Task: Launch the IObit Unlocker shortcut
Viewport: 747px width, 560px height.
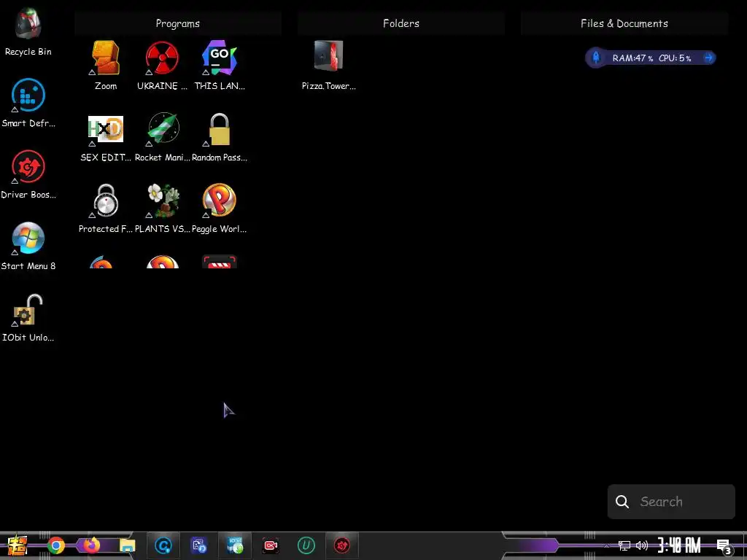Action: pyautogui.click(x=28, y=309)
